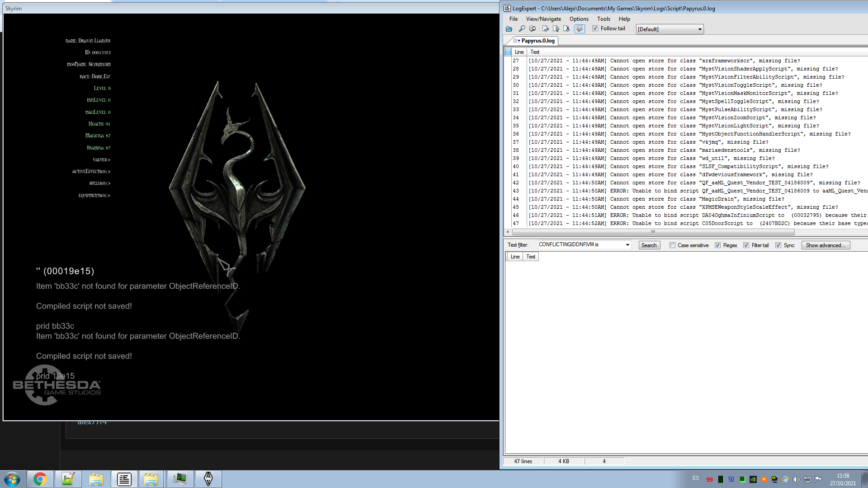This screenshot has height=488, width=868.
Task: Open Google Chrome from the taskbar
Action: [x=40, y=479]
